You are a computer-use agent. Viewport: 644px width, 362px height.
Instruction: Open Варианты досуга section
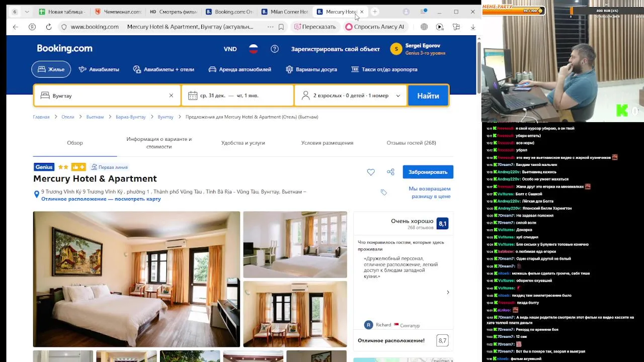pos(311,69)
